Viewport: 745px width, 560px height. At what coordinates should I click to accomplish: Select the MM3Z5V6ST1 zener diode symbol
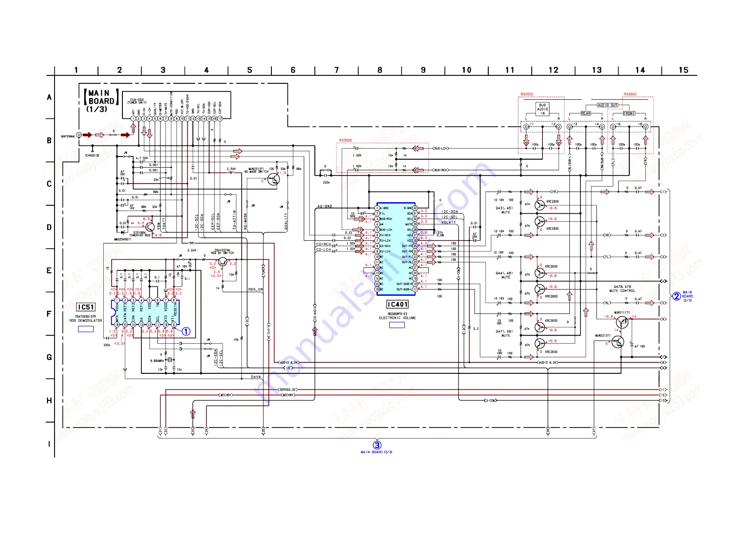point(123,232)
